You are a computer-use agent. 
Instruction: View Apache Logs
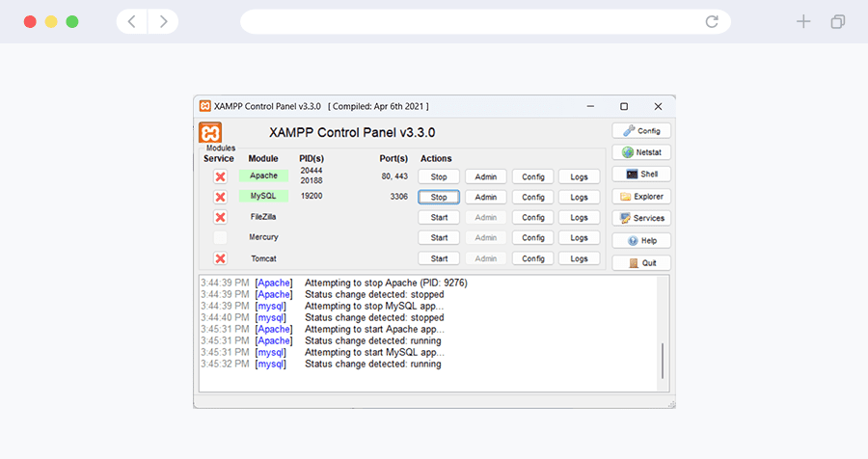pos(579,176)
